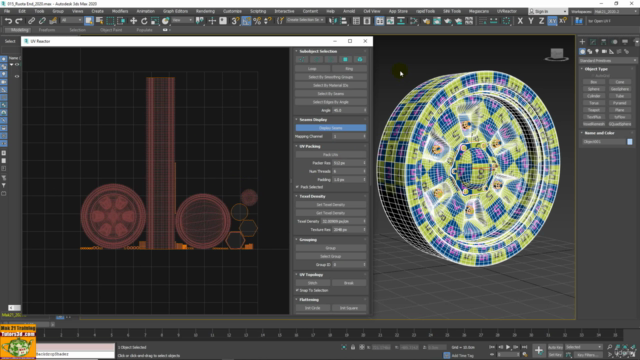Click the Teapot primitive button
The image size is (640, 360).
(x=593, y=110)
